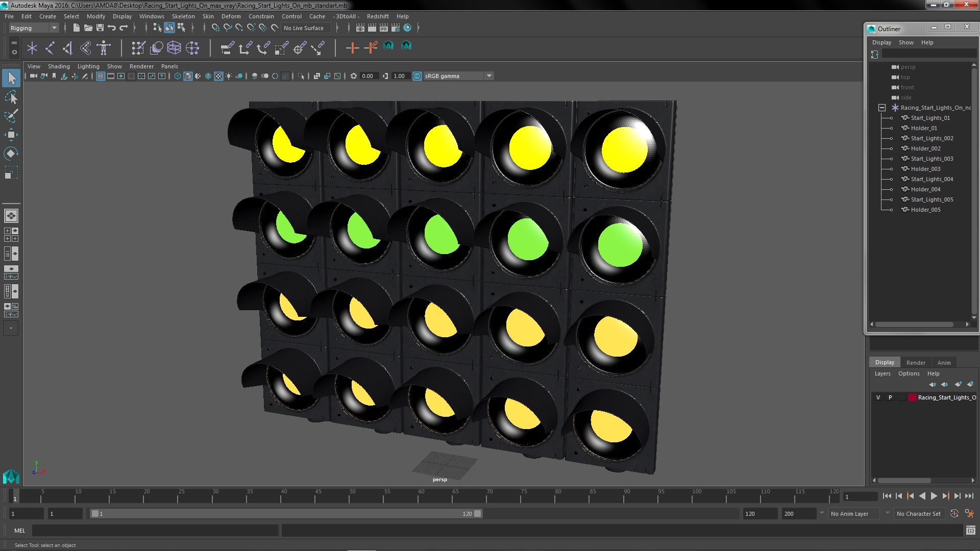Viewport: 980px width, 551px height.
Task: Select the Lasso tool in the toolbox
Action: (11, 97)
